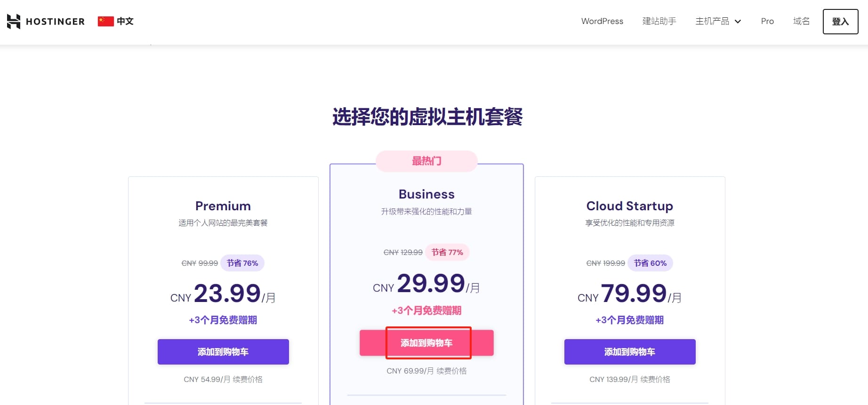Add the Business plan to cart

pos(426,343)
